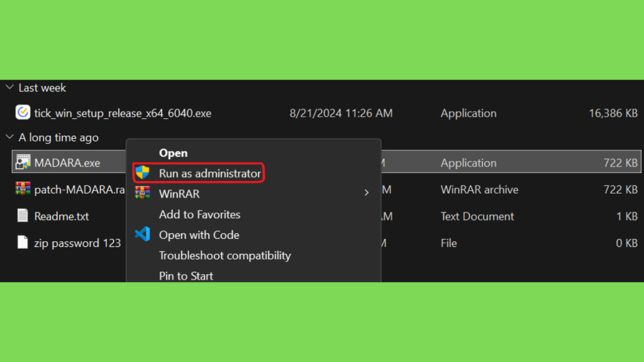Select the tick_win_setup_release_x64_6040.exe file name
Image resolution: width=644 pixels, height=362 pixels.
(x=123, y=113)
